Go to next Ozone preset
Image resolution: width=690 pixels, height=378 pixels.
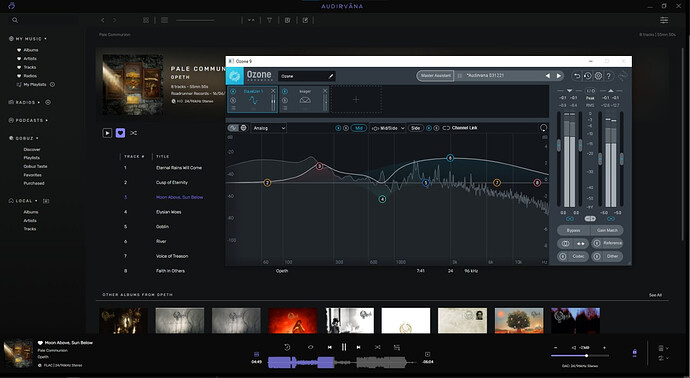(x=559, y=76)
